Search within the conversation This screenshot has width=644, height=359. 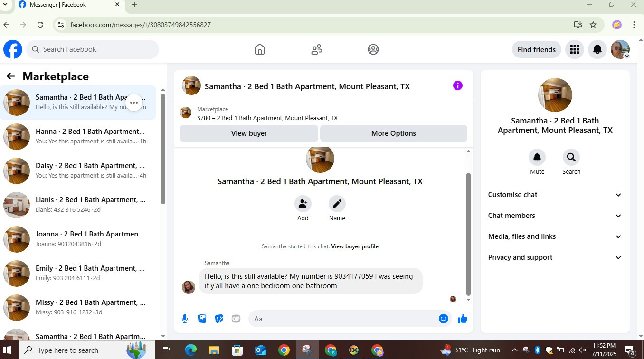click(x=571, y=157)
